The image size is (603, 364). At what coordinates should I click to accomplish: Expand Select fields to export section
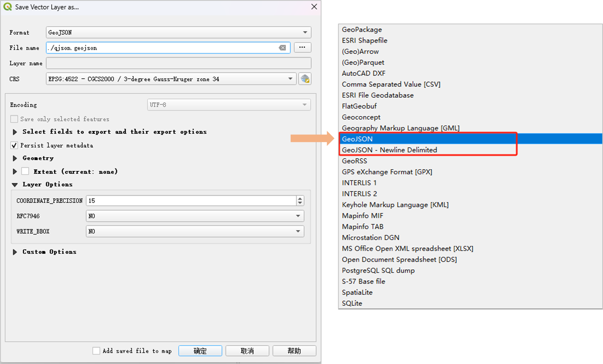tap(15, 132)
